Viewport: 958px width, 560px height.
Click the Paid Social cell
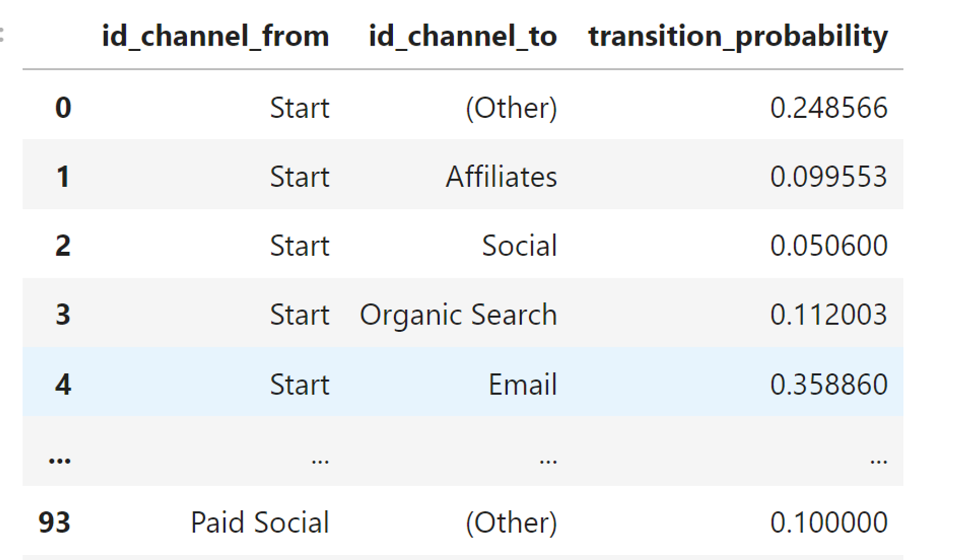[x=260, y=522]
